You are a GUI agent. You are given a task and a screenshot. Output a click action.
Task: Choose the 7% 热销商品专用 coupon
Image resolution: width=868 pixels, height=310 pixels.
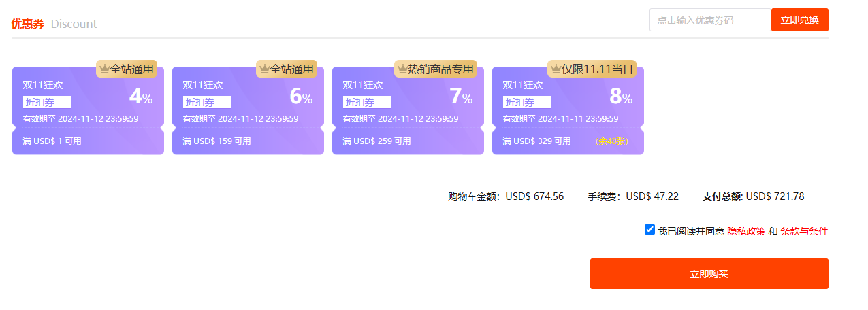(408, 110)
